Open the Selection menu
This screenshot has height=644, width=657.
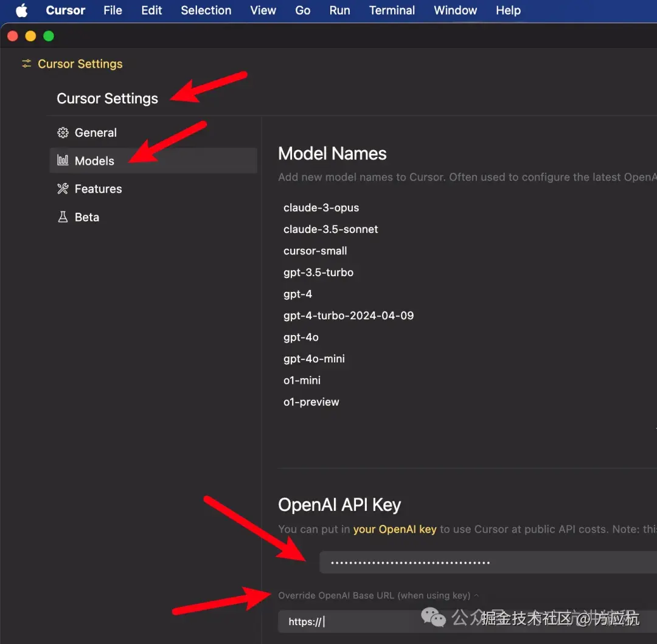206,10
